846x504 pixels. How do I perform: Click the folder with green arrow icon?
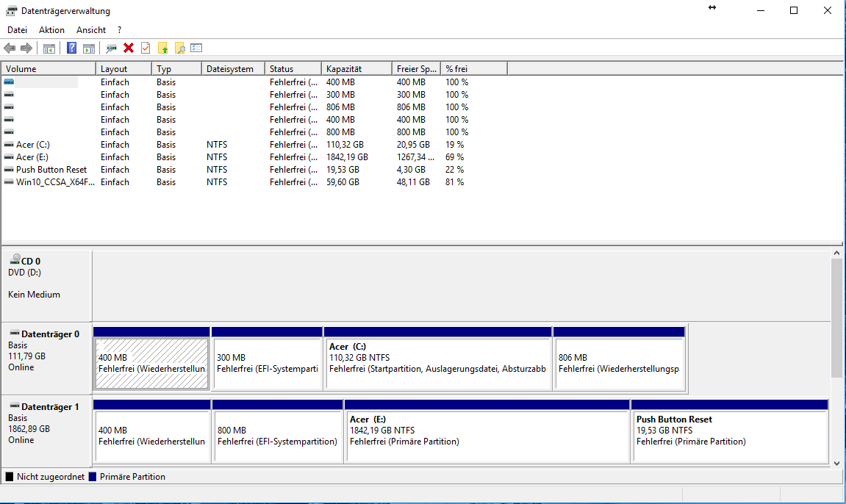point(162,48)
